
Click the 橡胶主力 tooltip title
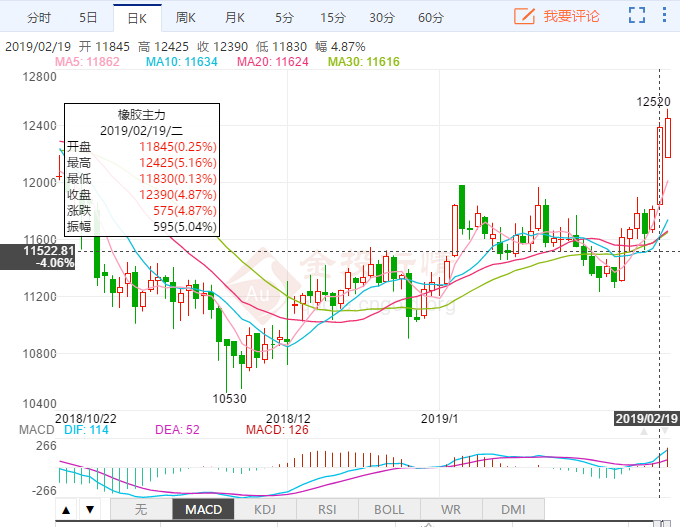[x=142, y=115]
